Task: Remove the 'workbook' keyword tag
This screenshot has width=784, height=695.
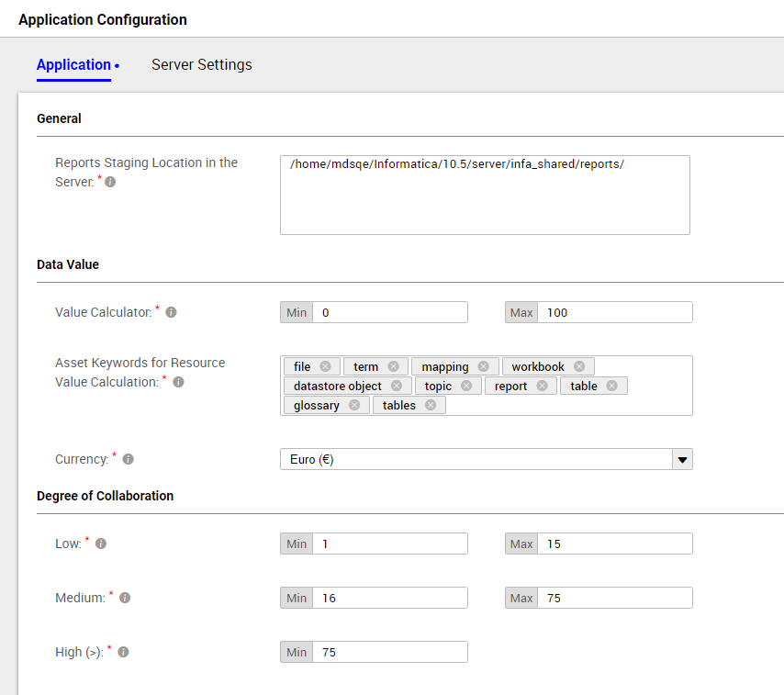Action: coord(579,366)
